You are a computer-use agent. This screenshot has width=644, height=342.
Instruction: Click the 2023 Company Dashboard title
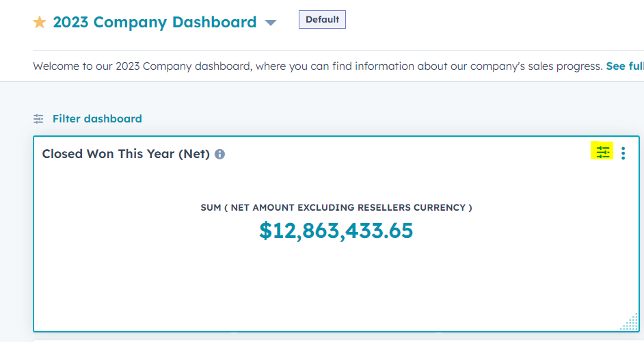pyautogui.click(x=155, y=23)
